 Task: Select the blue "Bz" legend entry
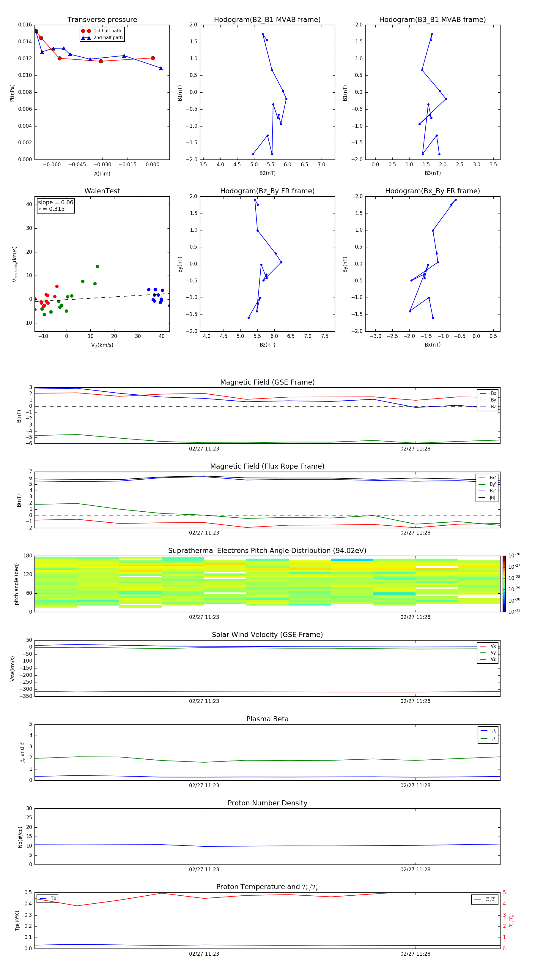[x=488, y=407]
